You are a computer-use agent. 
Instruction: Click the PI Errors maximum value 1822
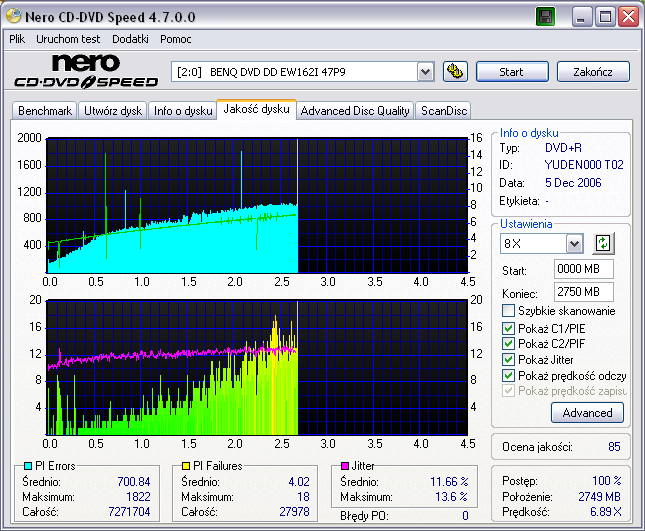(x=138, y=497)
